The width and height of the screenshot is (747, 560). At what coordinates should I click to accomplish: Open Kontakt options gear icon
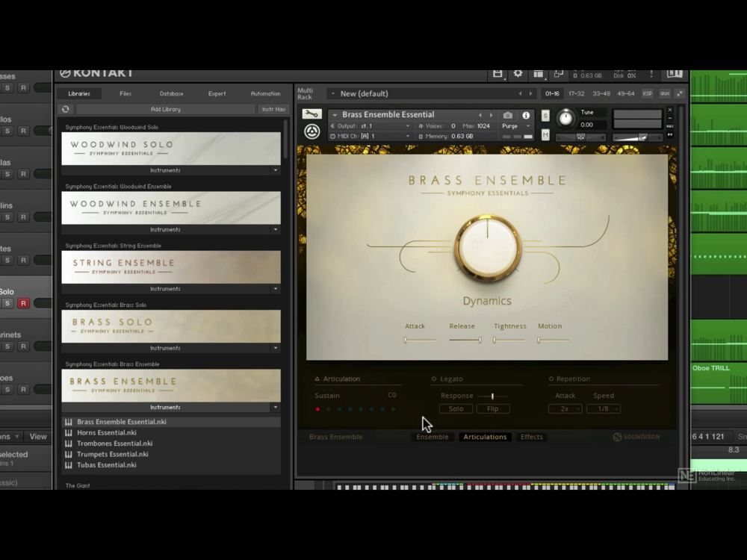tap(518, 74)
